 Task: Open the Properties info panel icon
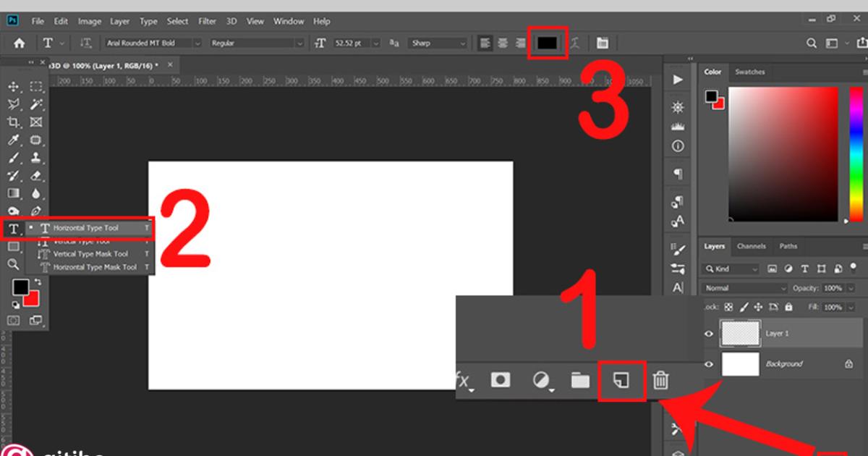(678, 145)
